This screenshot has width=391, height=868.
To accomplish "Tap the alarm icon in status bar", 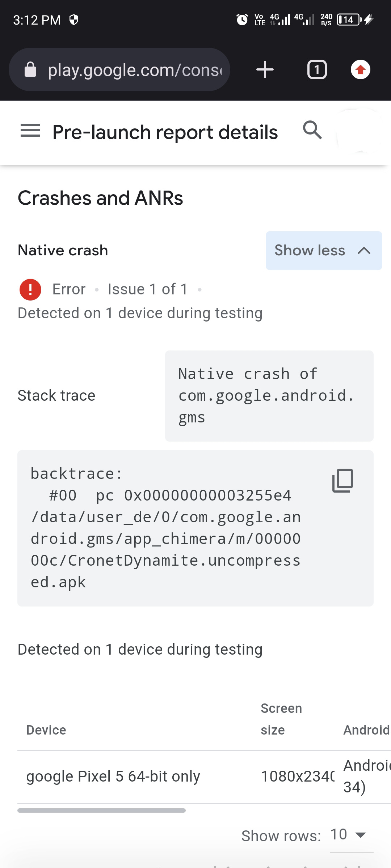I will point(242,20).
